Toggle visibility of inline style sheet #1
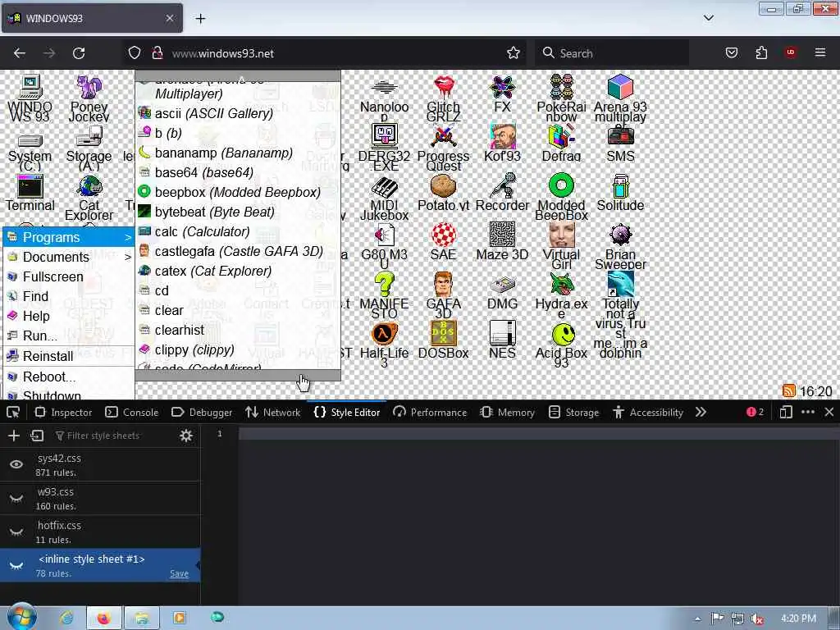 16,565
